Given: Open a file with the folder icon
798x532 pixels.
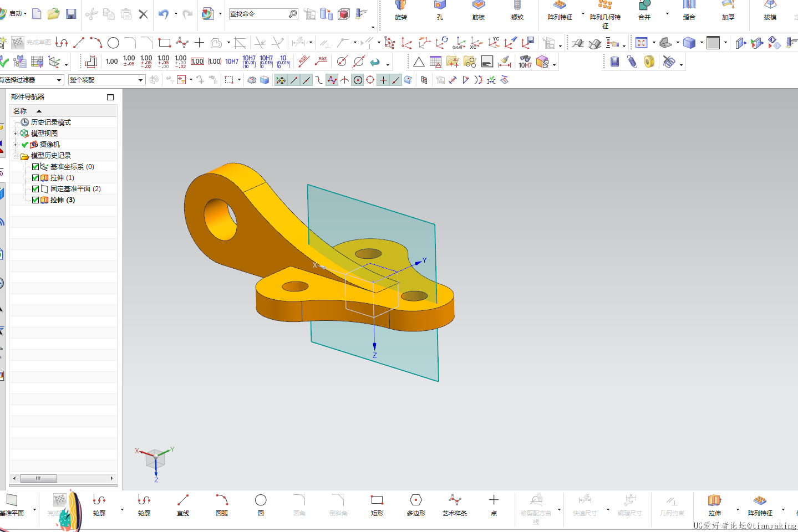Looking at the screenshot, I should (53, 14).
